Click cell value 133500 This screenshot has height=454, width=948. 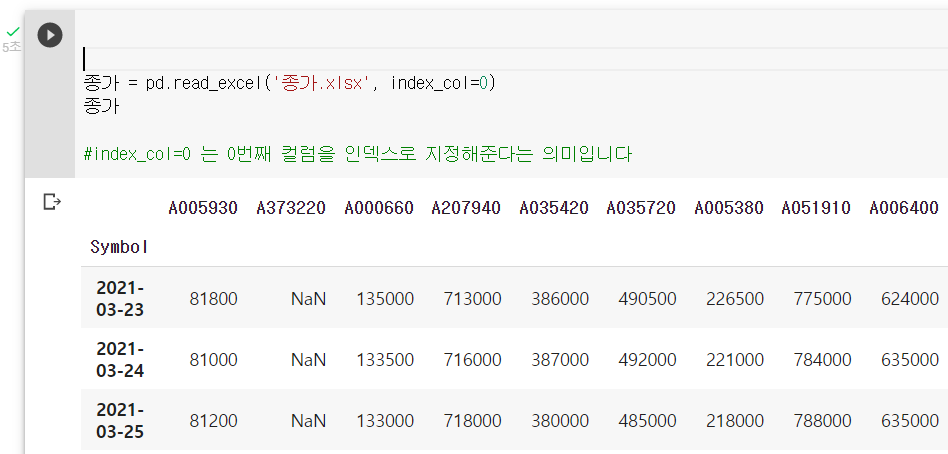click(385, 360)
